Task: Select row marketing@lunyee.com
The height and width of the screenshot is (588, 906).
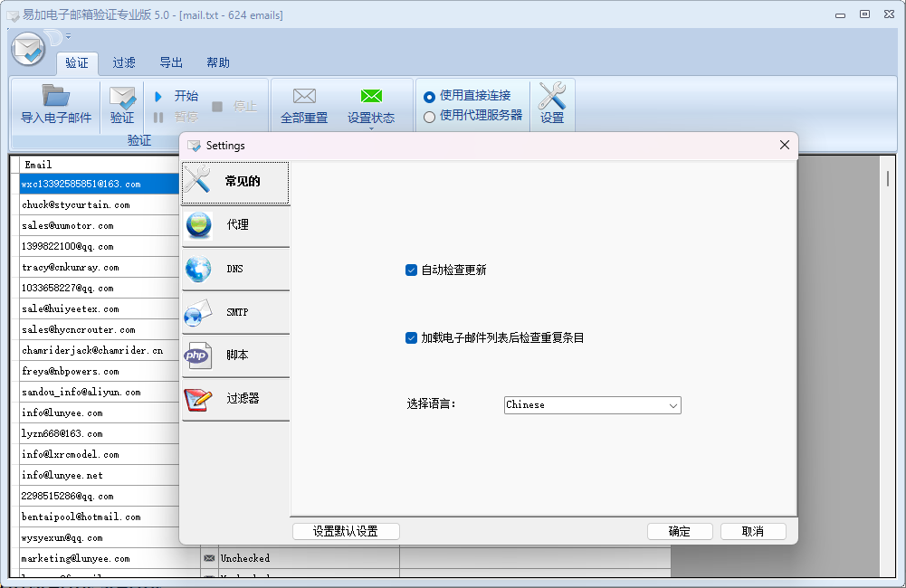Action: tap(110, 558)
